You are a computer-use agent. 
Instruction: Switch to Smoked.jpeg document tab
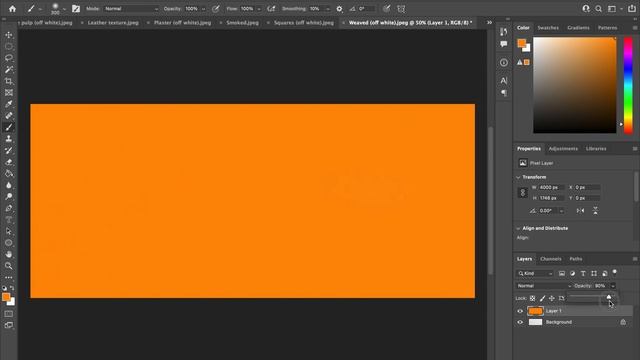click(242, 23)
